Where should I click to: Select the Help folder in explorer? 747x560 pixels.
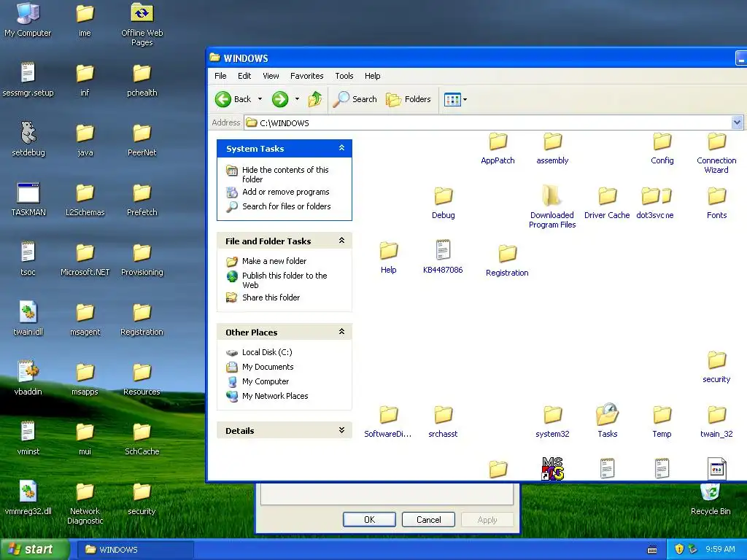tap(389, 258)
